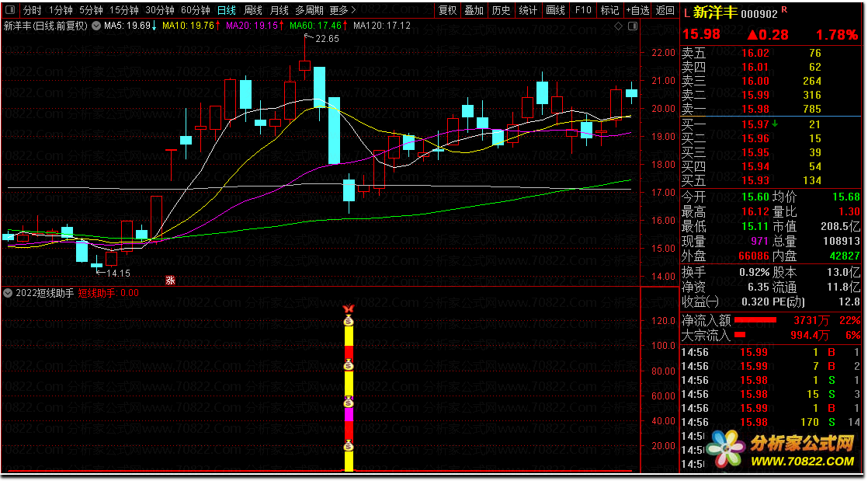Click the R marker beside stock code
The height and width of the screenshot is (481, 868).
tap(784, 10)
